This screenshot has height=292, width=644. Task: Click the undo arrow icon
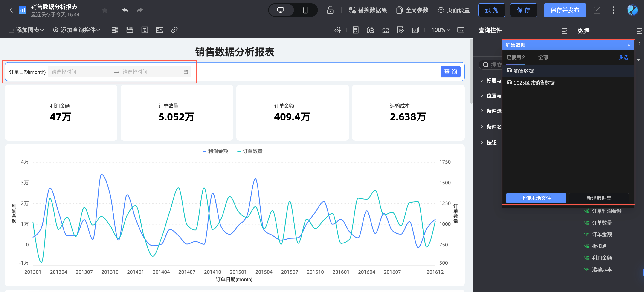tap(125, 10)
